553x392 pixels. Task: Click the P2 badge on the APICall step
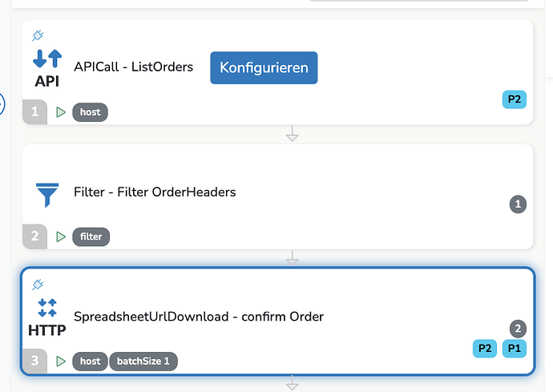[514, 99]
